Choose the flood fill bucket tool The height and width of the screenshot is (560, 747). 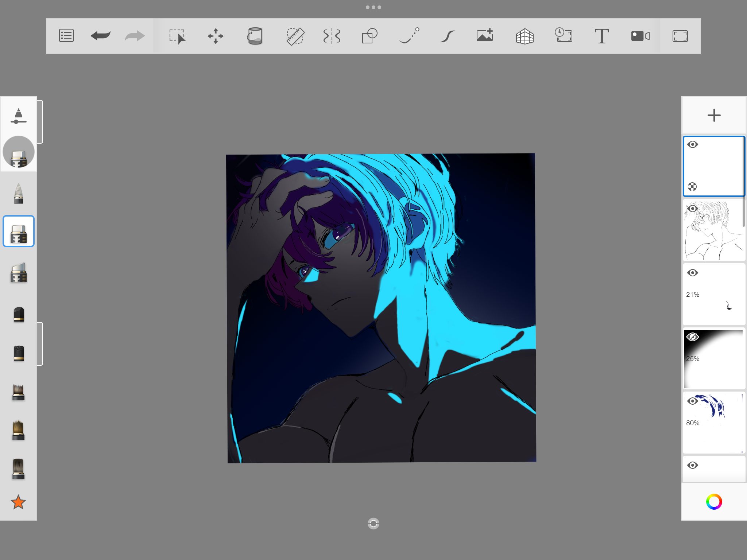[x=255, y=36]
